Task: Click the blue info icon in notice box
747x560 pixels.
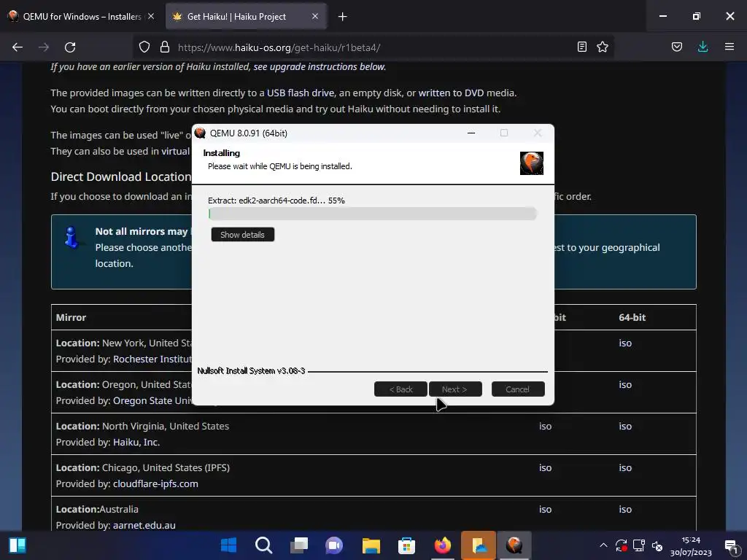Action: click(x=71, y=237)
